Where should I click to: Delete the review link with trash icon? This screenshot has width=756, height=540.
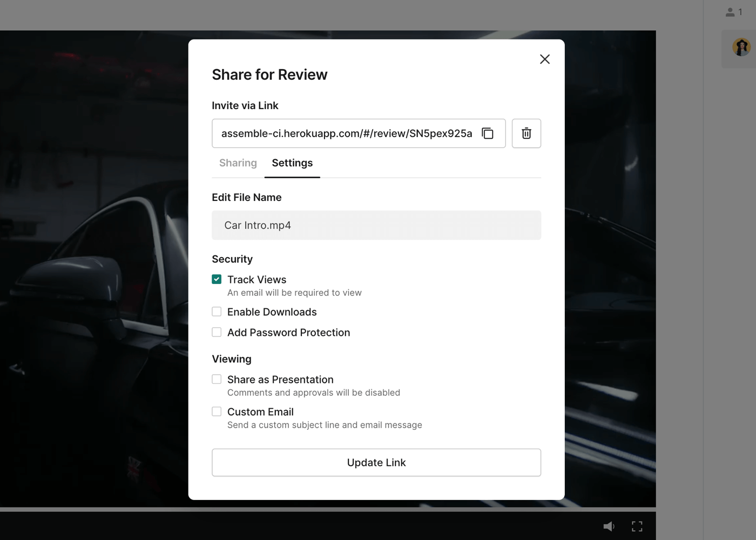tap(526, 133)
